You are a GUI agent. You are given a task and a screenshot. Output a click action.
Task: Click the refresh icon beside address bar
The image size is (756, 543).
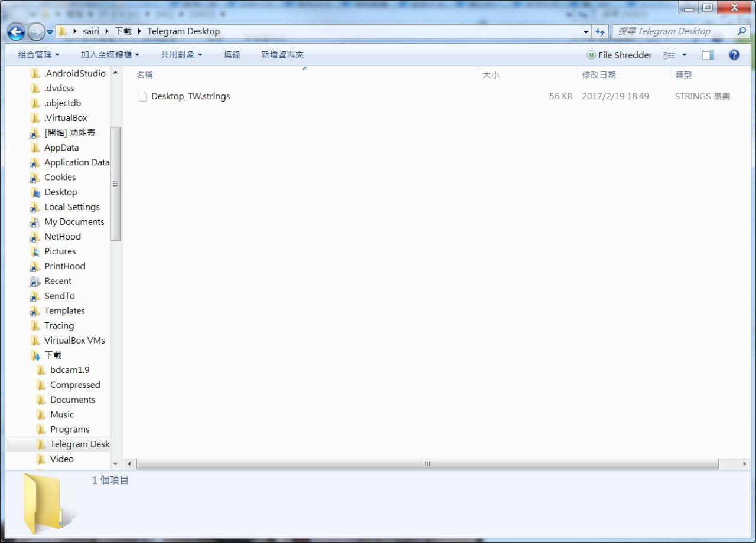click(x=600, y=32)
